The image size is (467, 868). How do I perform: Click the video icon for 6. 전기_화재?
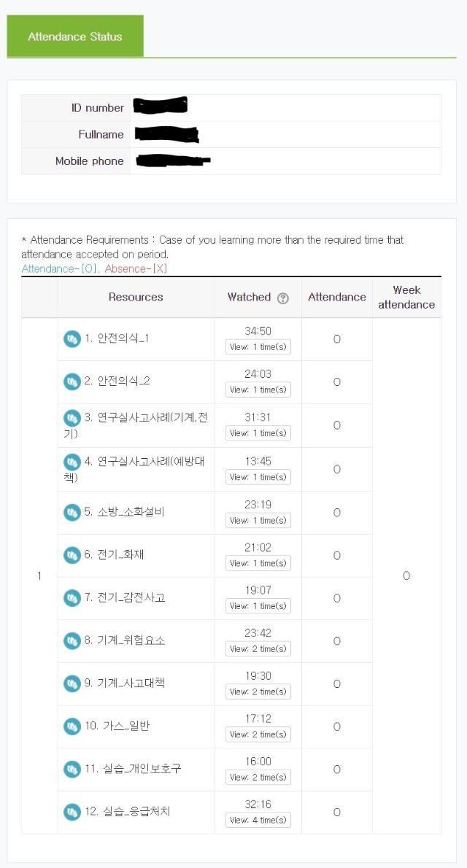coord(72,555)
